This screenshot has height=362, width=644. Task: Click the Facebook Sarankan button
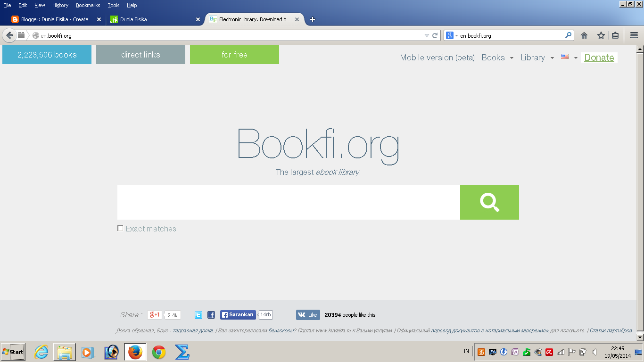pyautogui.click(x=238, y=315)
